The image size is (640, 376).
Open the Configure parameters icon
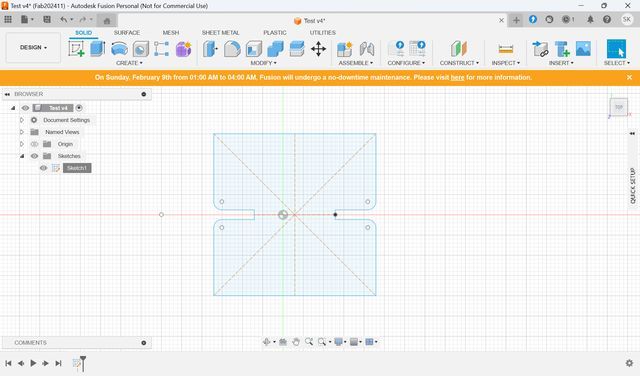[x=396, y=49]
